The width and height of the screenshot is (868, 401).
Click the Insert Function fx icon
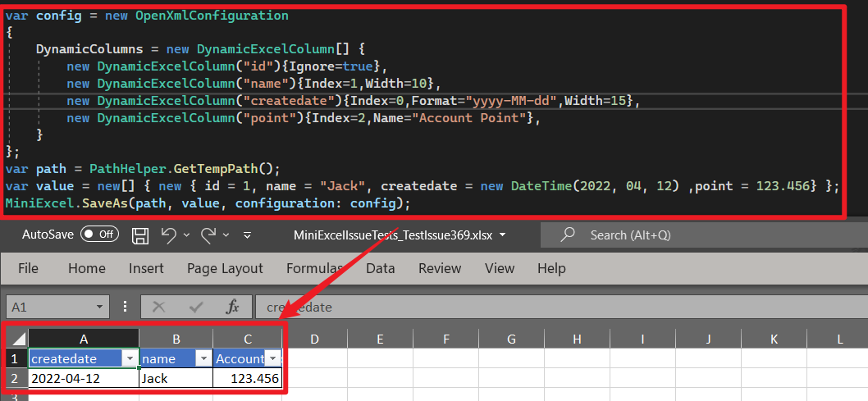click(233, 307)
